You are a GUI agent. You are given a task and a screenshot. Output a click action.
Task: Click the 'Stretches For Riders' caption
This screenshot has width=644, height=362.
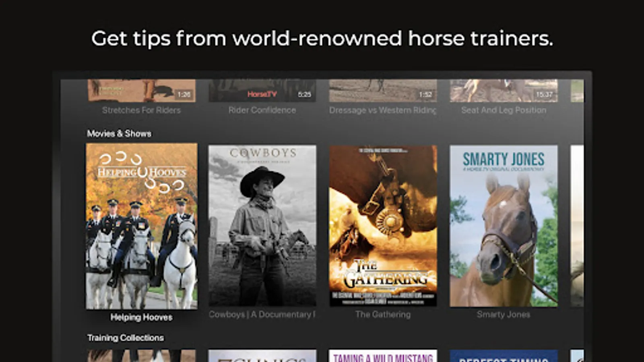(142, 110)
